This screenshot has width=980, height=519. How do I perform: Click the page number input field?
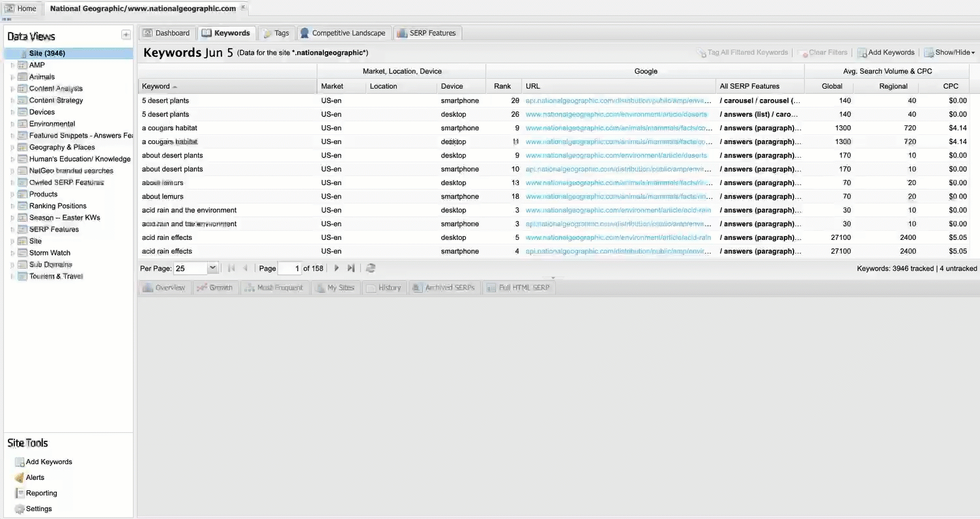tap(289, 268)
